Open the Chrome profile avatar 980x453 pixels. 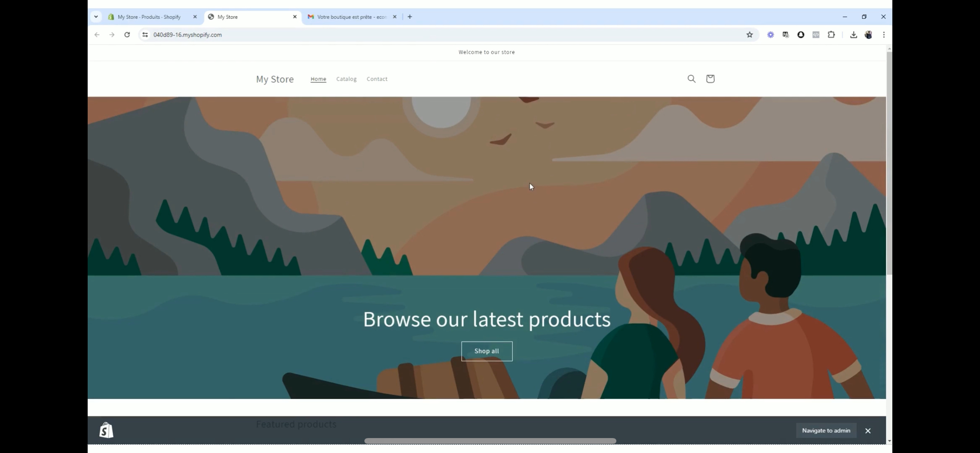[868, 35]
